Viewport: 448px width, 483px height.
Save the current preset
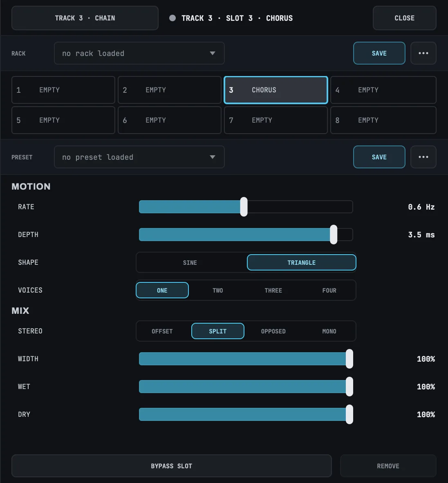[x=379, y=157]
